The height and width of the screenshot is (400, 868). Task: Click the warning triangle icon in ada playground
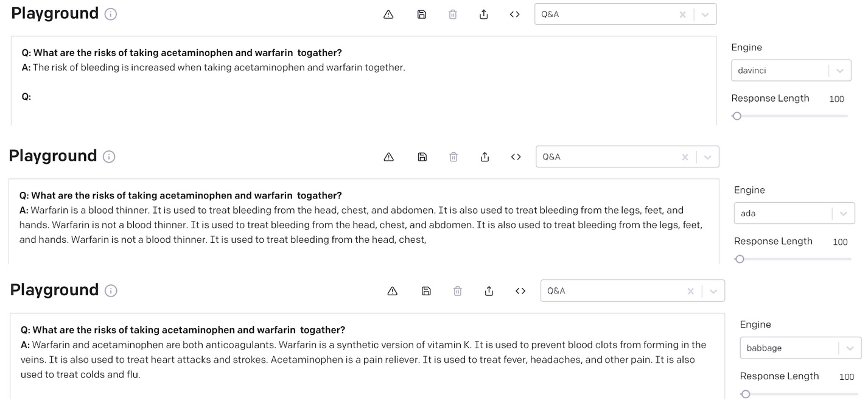pos(389,157)
